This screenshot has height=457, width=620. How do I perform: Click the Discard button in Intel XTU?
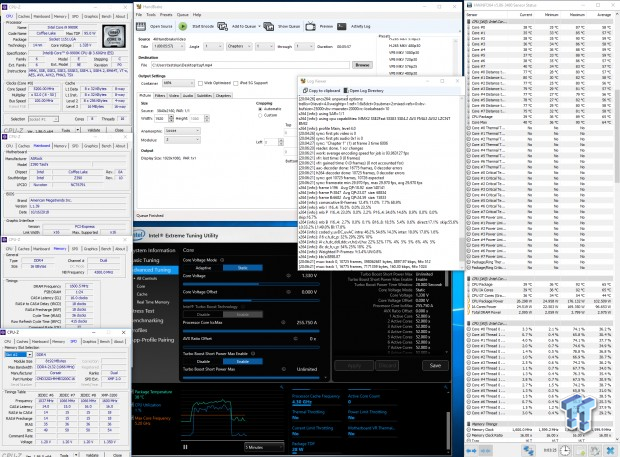(387, 365)
